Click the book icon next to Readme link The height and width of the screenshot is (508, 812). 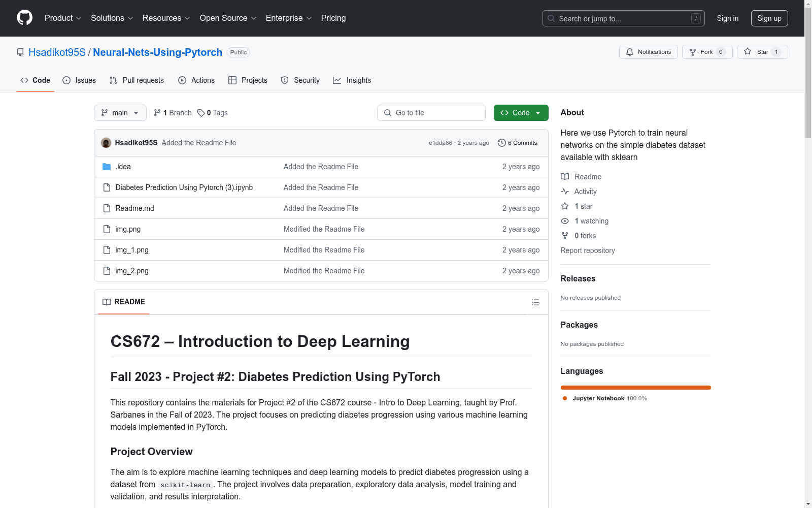565,177
